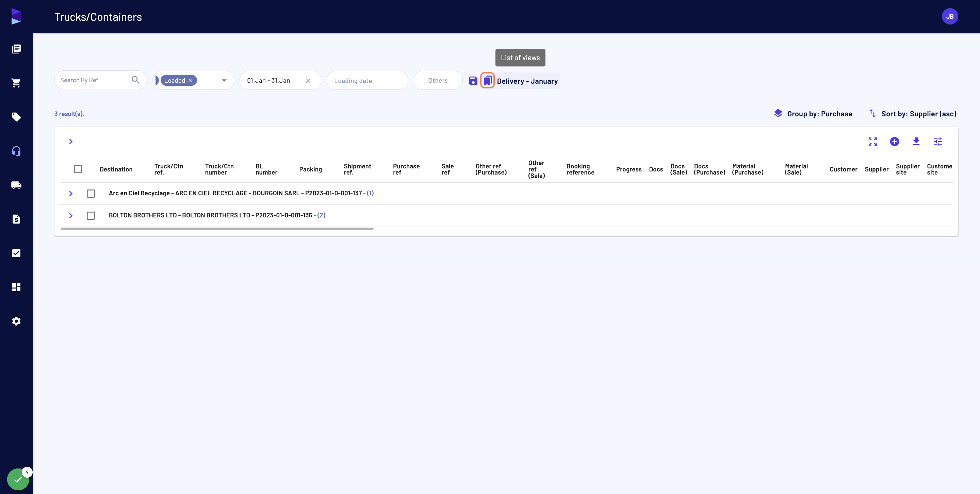Click the download export icon
The height and width of the screenshot is (494, 980).
click(x=916, y=142)
